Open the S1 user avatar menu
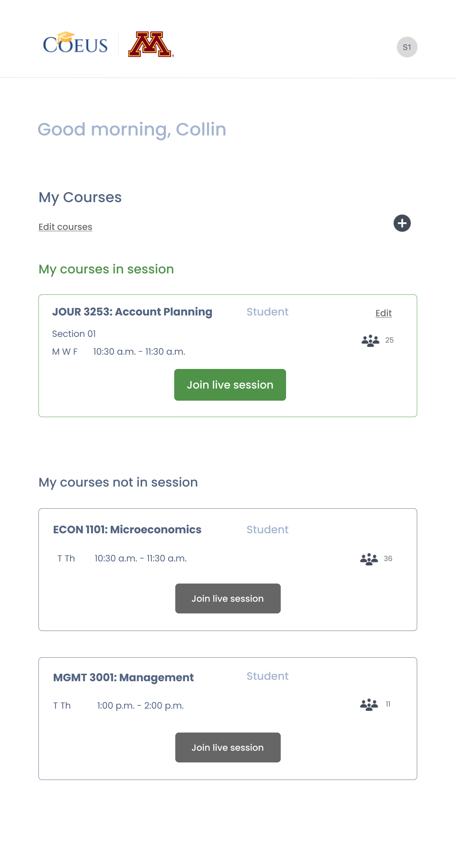Viewport: 456px width, 868px height. pos(407,47)
